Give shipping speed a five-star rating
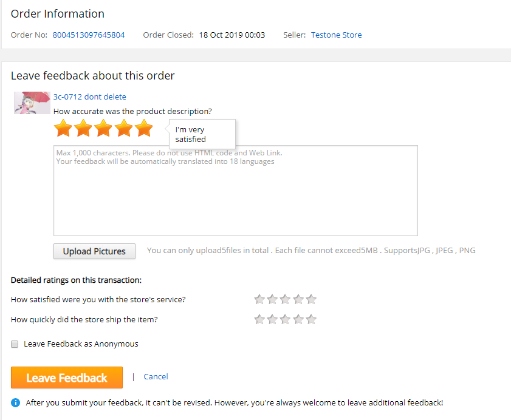This screenshot has width=511, height=420. [x=312, y=319]
